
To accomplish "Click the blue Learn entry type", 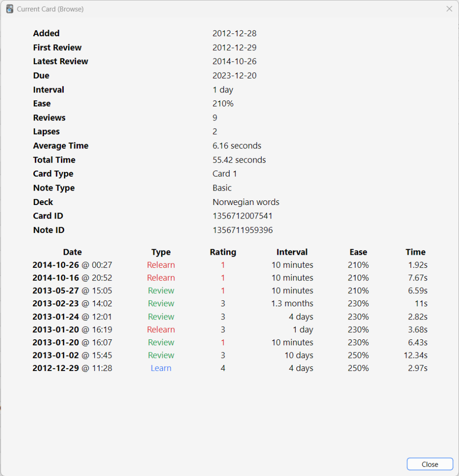I will coord(161,368).
